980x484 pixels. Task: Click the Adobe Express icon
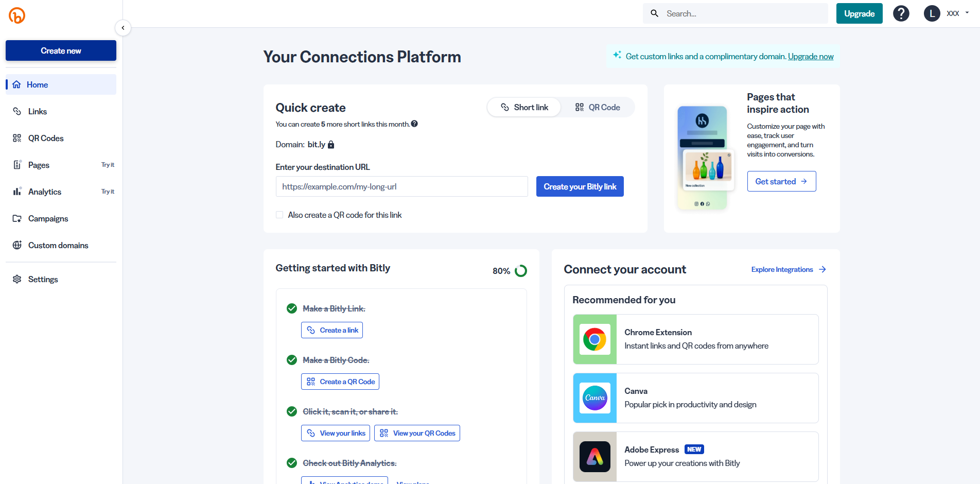pos(594,457)
